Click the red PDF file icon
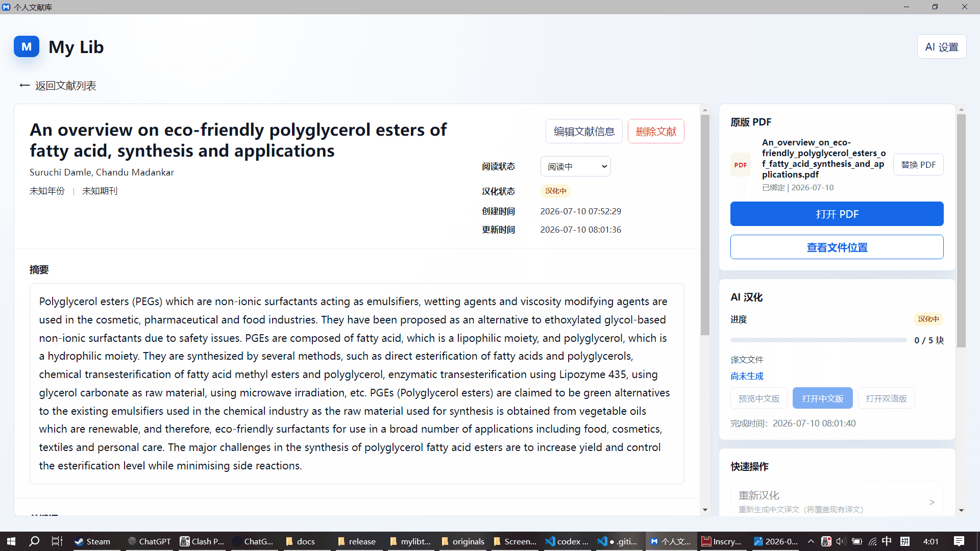This screenshot has width=980, height=551. pyautogui.click(x=741, y=165)
